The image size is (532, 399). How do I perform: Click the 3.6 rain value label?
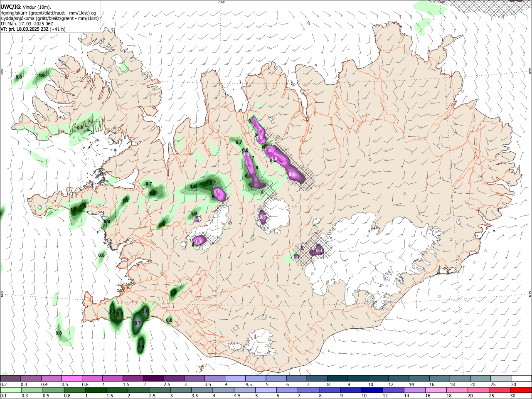click(x=145, y=311)
